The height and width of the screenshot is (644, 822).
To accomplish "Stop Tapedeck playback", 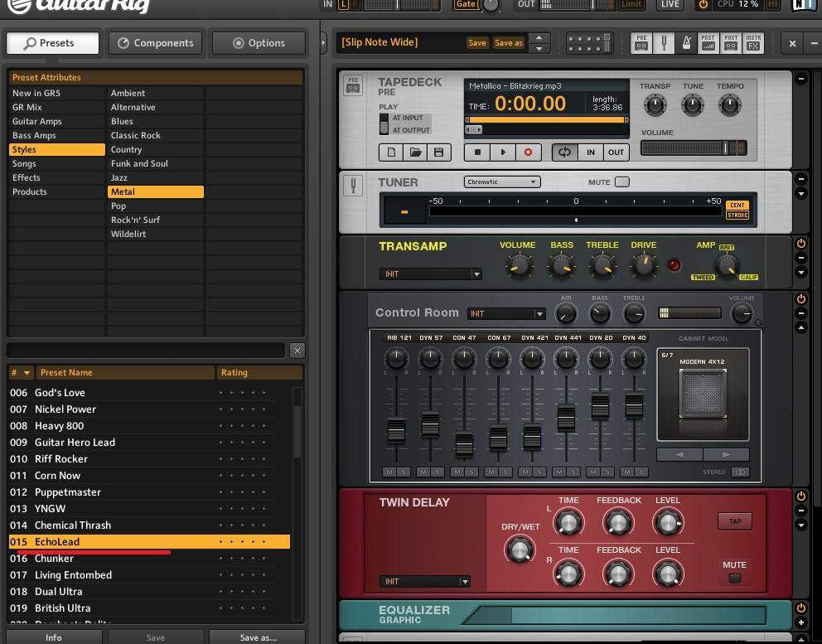I will pyautogui.click(x=477, y=153).
